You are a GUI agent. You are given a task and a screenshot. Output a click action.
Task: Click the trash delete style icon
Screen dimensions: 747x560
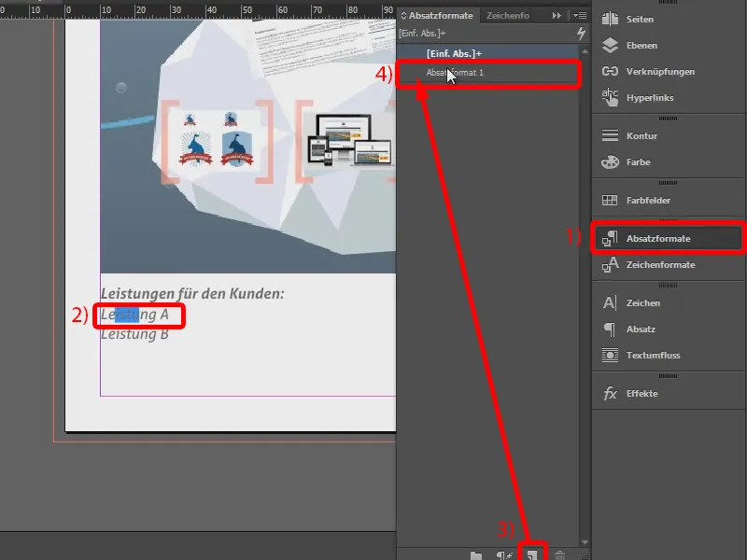tap(559, 555)
